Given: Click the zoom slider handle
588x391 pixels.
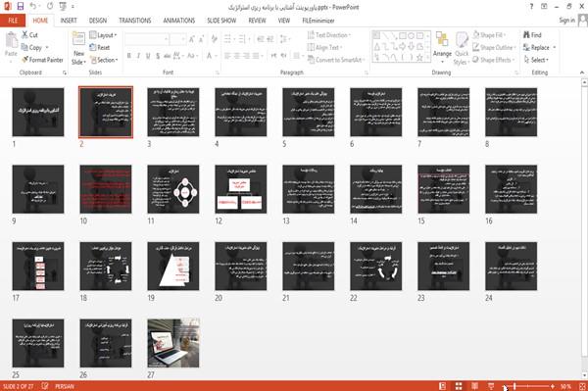Looking at the screenshot, I should click(x=514, y=386).
